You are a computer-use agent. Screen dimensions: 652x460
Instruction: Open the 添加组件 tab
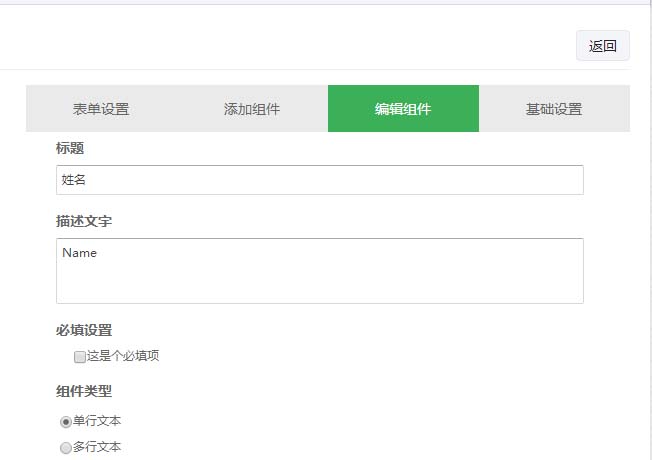pyautogui.click(x=252, y=109)
